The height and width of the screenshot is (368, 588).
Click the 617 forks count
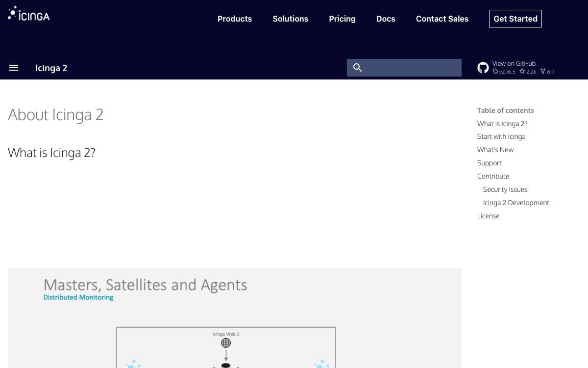pyautogui.click(x=548, y=72)
